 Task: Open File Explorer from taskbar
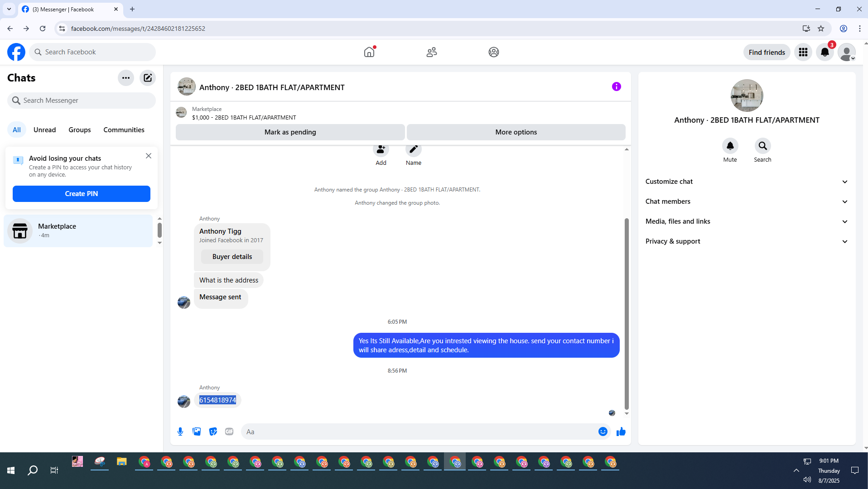121,462
